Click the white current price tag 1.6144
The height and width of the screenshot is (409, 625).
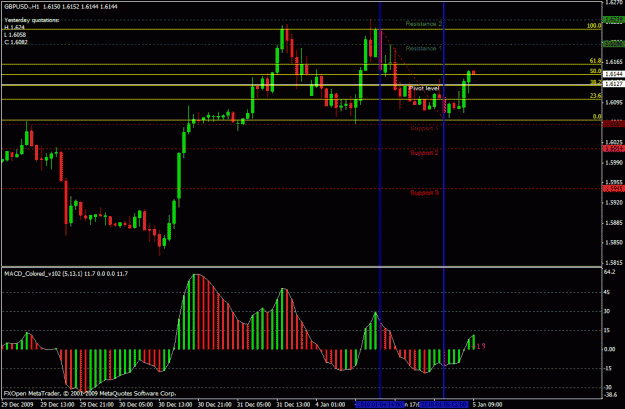pos(614,74)
